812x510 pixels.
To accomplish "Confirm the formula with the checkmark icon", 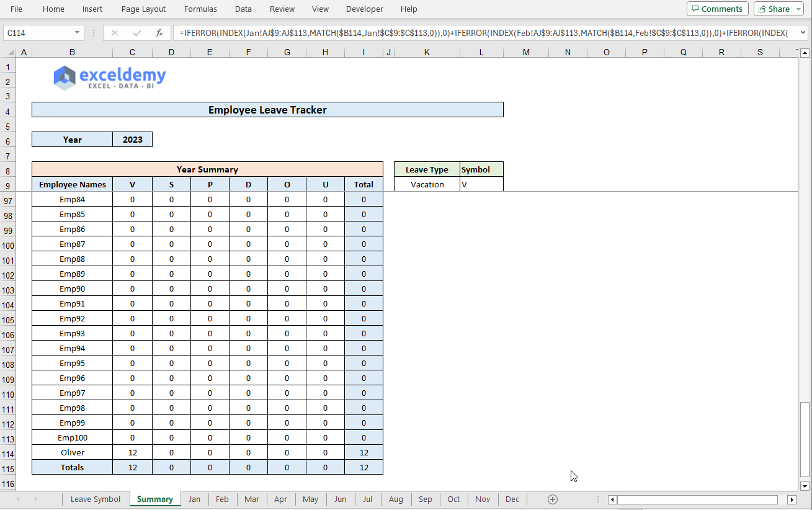I will [x=137, y=33].
